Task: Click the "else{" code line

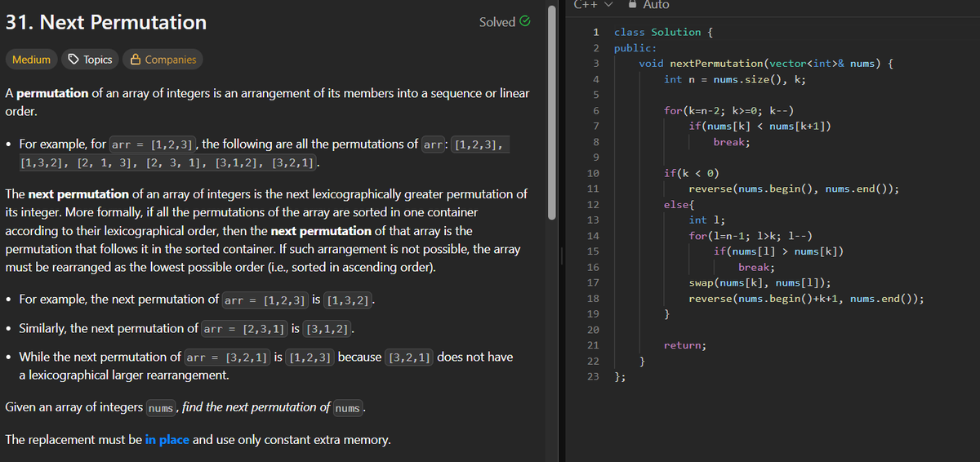Action: point(679,204)
